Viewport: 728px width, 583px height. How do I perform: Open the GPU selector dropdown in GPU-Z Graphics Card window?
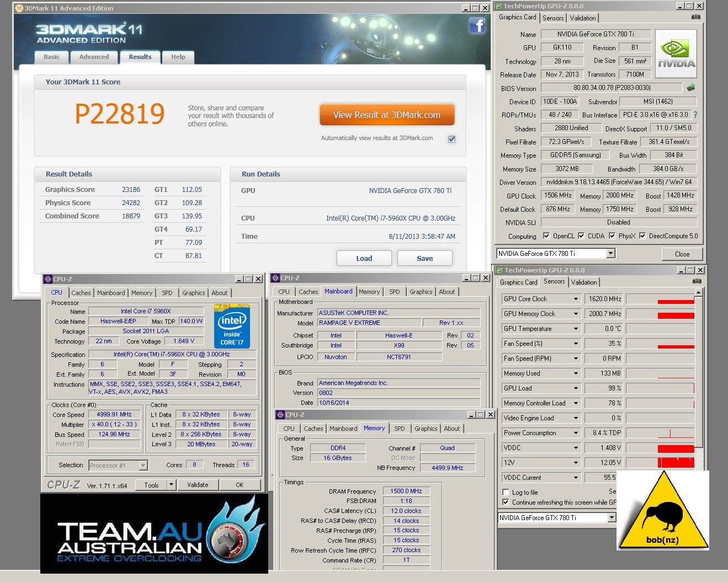click(610, 253)
